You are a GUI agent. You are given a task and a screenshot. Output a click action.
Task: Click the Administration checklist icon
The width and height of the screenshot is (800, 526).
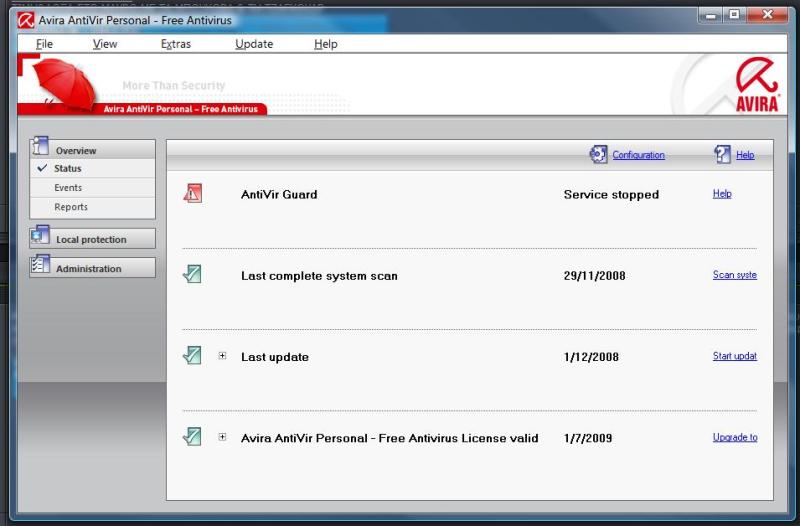(x=40, y=264)
